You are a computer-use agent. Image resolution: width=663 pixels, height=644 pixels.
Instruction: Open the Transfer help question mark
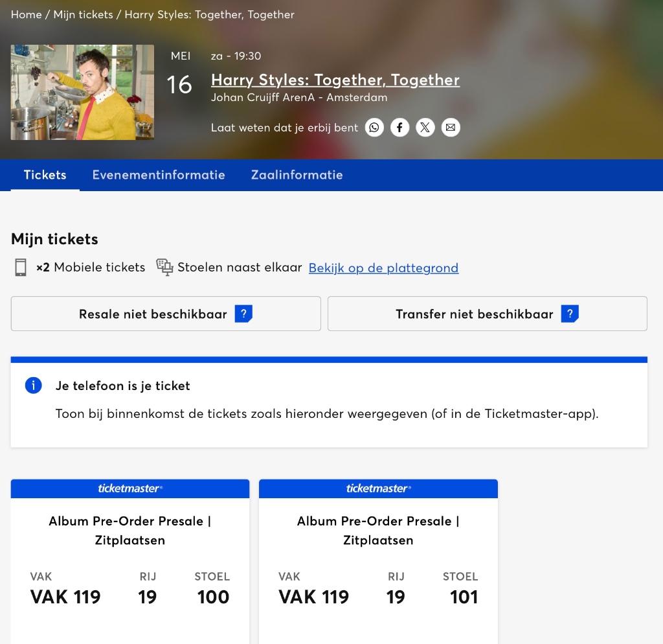(x=570, y=314)
